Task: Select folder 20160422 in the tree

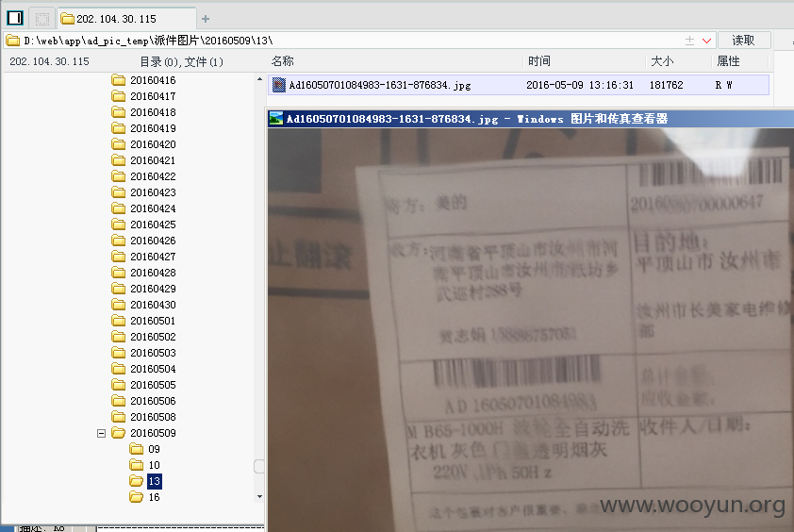Action: pos(153,176)
